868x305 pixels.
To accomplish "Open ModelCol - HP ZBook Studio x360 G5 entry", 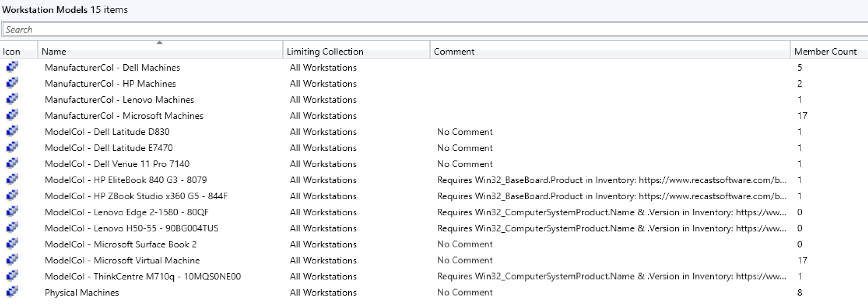I will click(x=136, y=196).
